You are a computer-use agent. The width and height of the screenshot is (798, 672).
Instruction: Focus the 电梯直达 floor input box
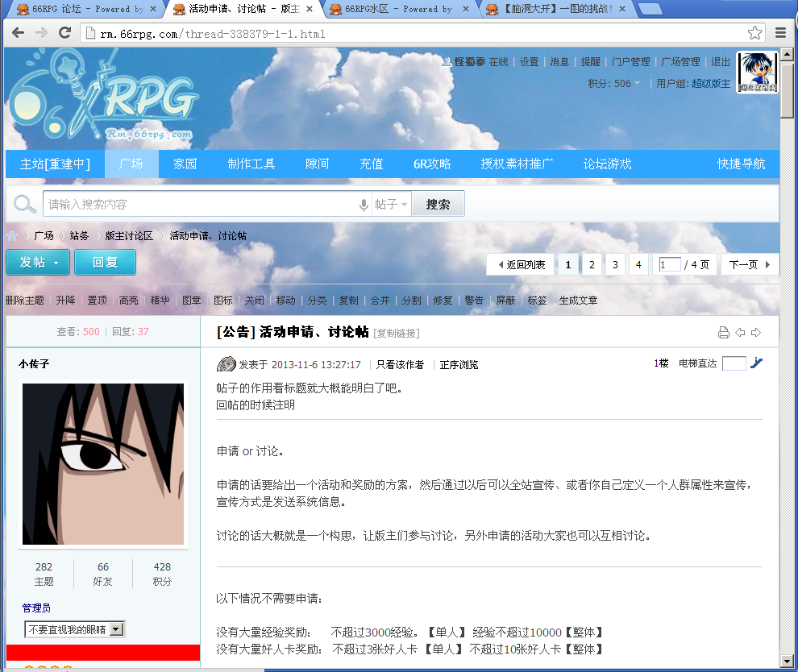(734, 363)
